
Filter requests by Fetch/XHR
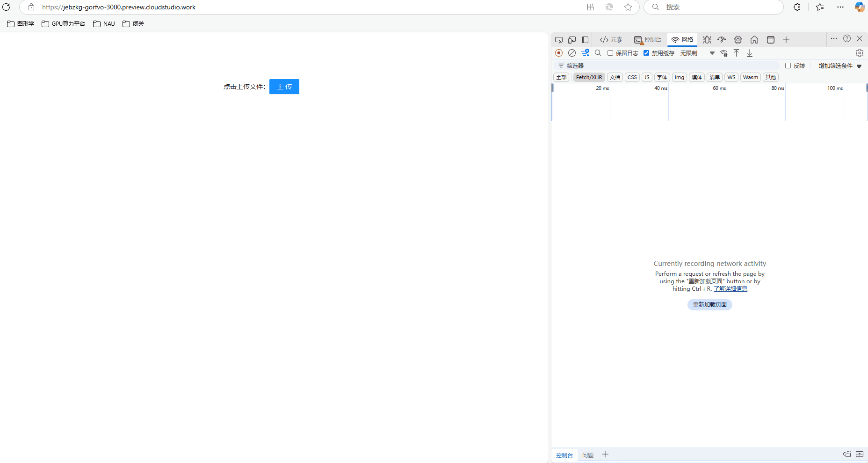click(589, 77)
